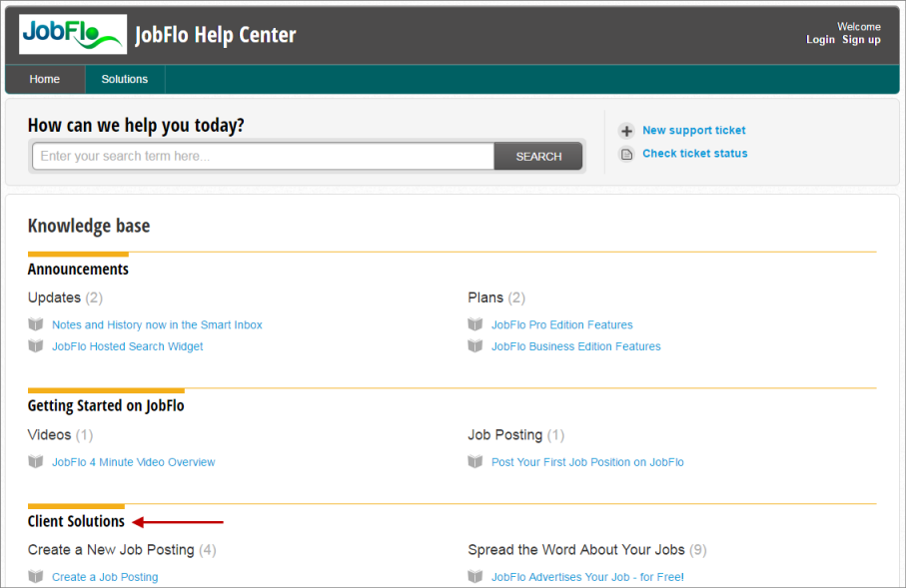
Task: Open the Plans folder heading
Action: (x=485, y=297)
